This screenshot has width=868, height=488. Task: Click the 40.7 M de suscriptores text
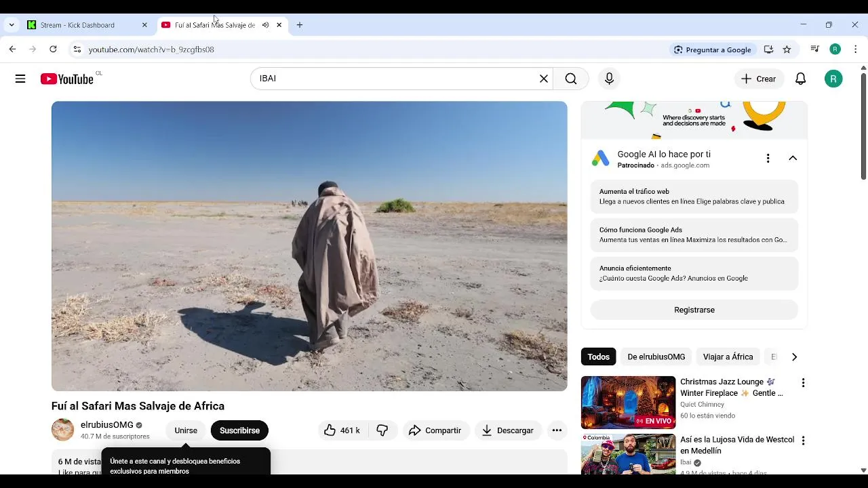click(115, 436)
